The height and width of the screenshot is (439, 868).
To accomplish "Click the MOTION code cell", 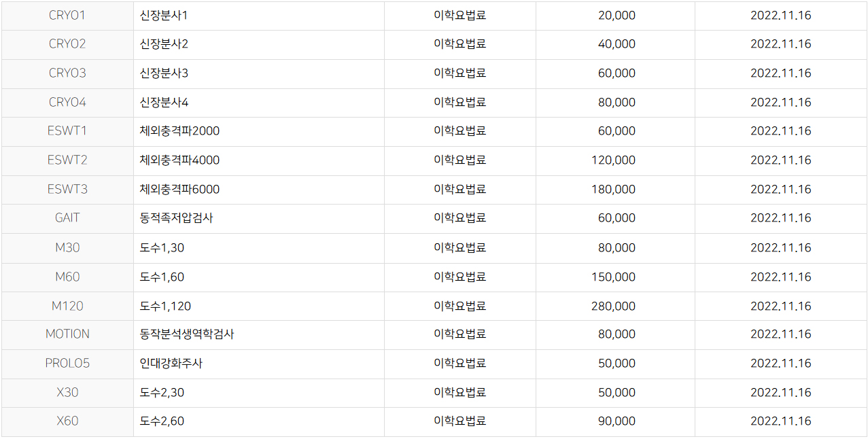I will (67, 334).
